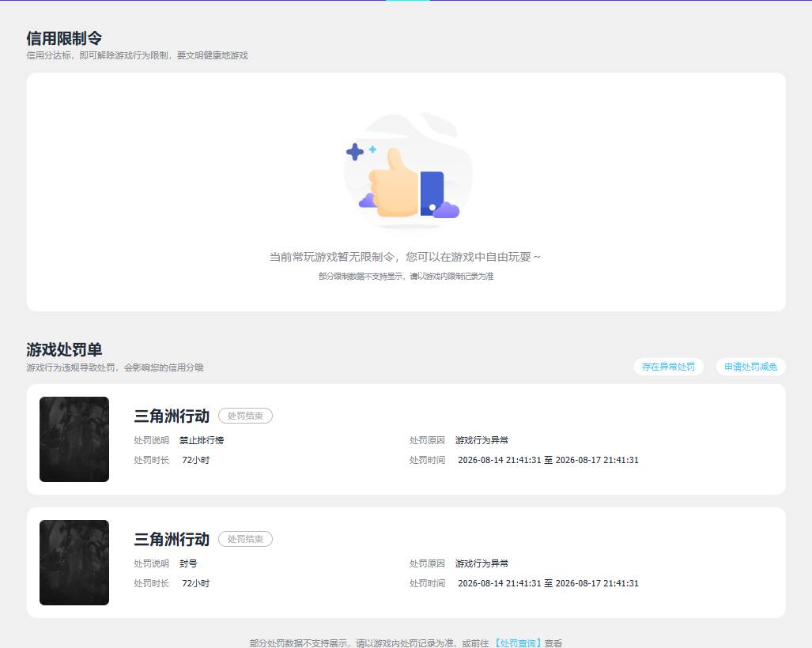
Task: Follow the 【处罚查询】 link
Action: point(517,642)
